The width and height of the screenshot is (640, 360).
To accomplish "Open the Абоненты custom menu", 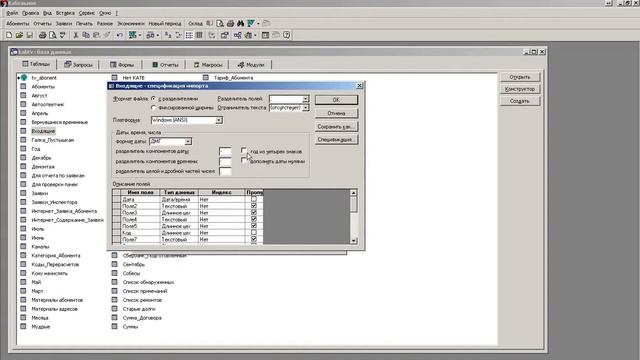I will (x=18, y=24).
